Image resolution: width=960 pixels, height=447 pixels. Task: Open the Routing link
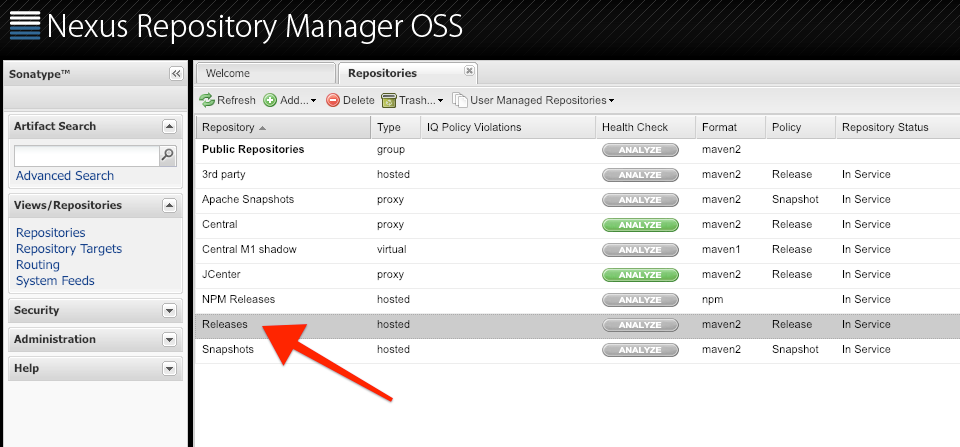pos(38,265)
